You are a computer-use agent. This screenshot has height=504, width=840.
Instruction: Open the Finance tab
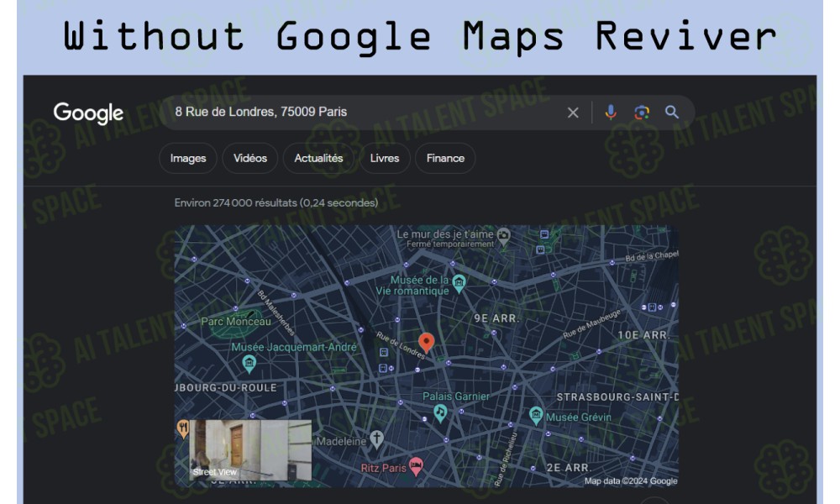(445, 158)
